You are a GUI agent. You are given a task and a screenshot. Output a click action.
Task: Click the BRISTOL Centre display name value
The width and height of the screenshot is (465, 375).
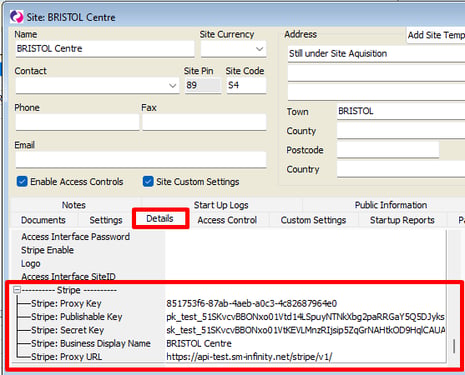199,343
